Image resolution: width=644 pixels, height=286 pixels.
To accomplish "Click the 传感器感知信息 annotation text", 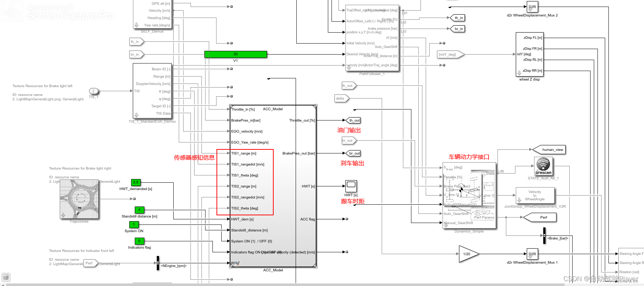I will (x=195, y=157).
